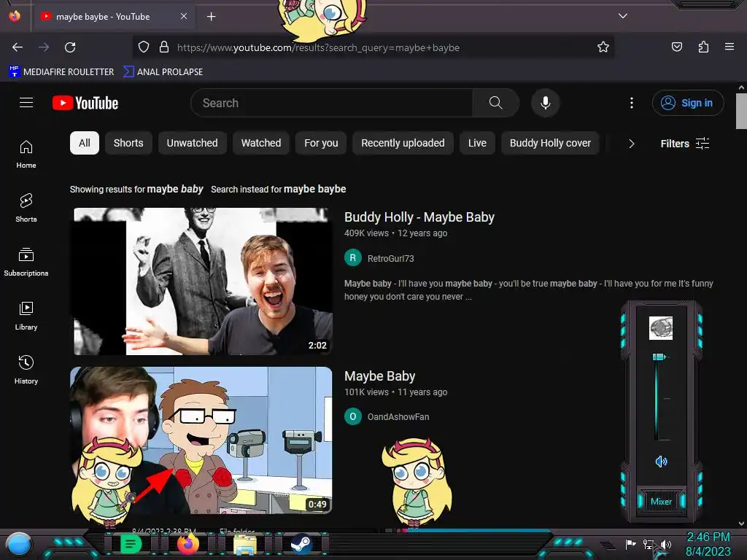Bookmark this page with the star
Viewport: 747px width, 560px height.
tap(603, 47)
